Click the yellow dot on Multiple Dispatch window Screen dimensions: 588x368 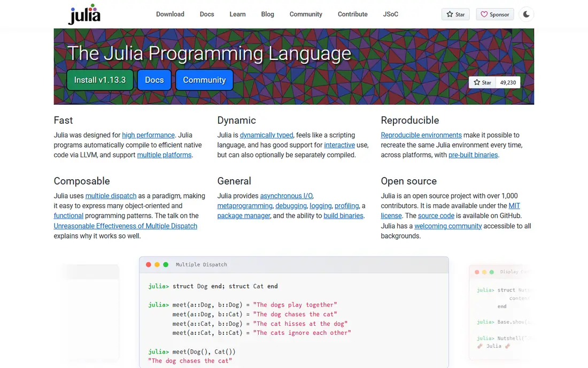[157, 264]
